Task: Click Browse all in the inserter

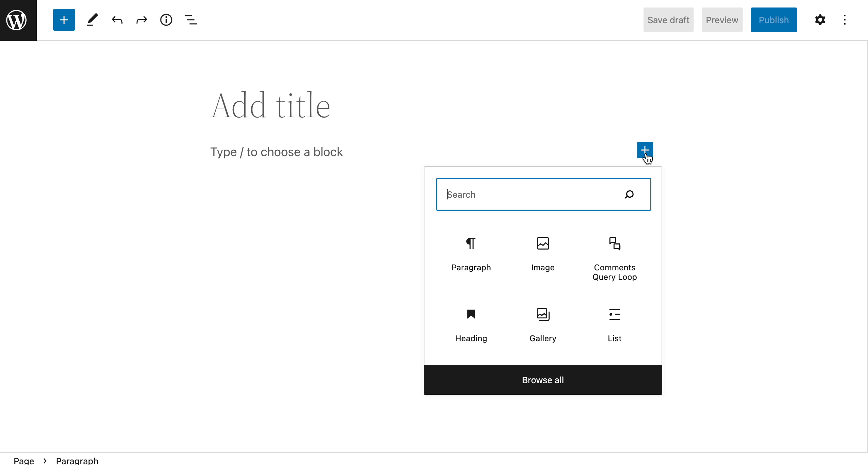Action: pyautogui.click(x=543, y=380)
